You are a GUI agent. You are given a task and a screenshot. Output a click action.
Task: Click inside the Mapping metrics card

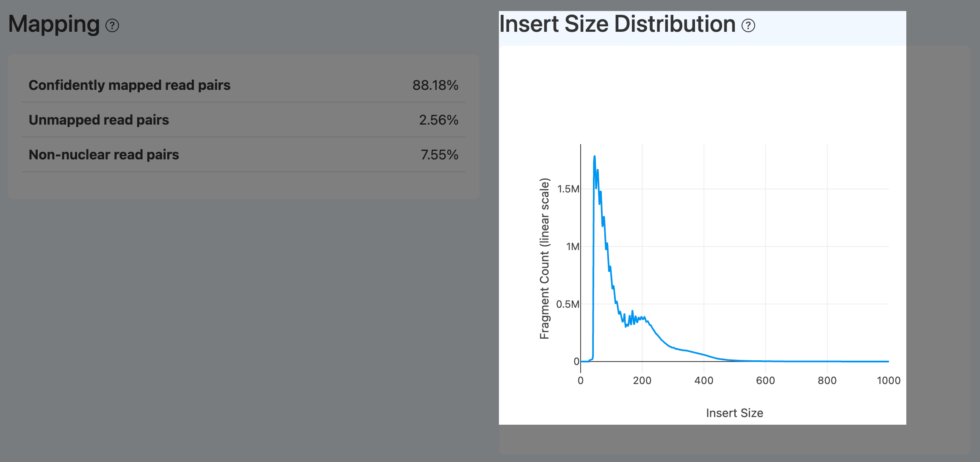[244, 123]
